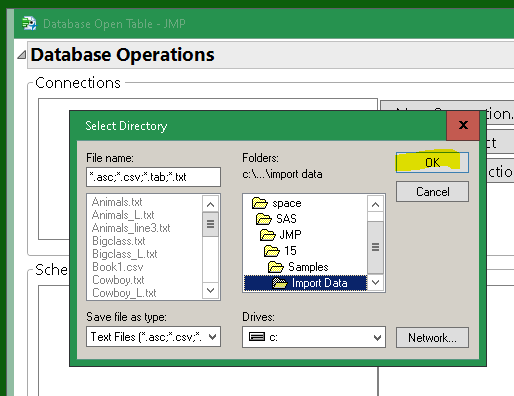Close the Select Directory dialog
This screenshot has width=514, height=396.
[463, 125]
